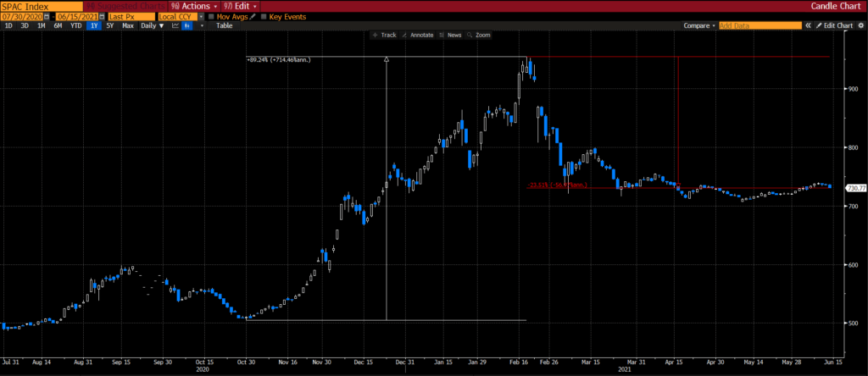Click the SPAC Index security field
The height and width of the screenshot is (376, 868).
tap(42, 6)
